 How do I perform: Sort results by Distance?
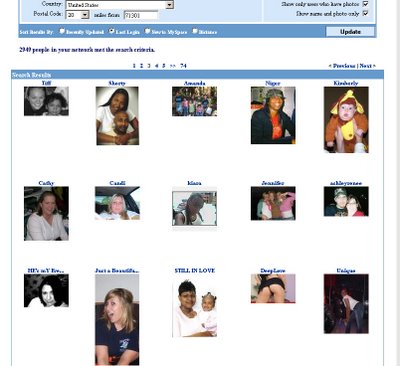click(x=195, y=31)
